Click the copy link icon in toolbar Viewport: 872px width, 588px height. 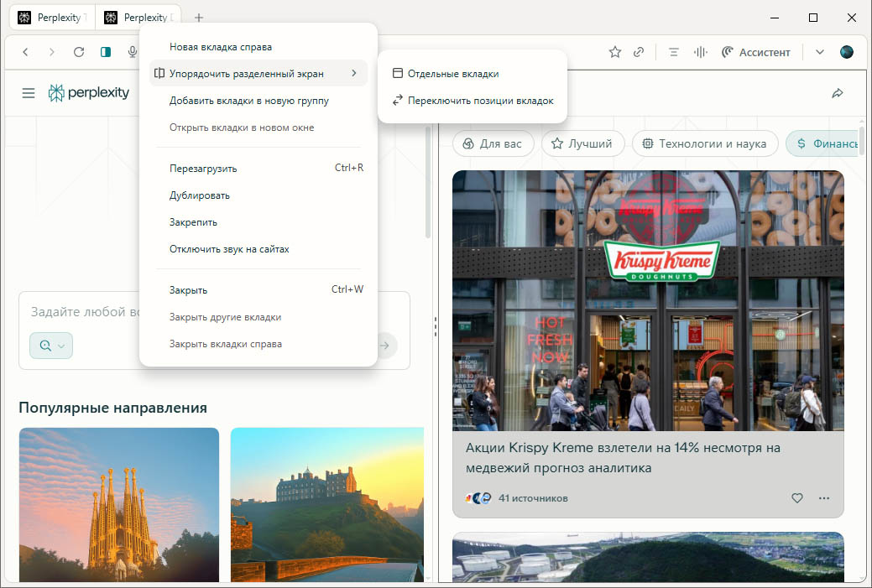639,52
